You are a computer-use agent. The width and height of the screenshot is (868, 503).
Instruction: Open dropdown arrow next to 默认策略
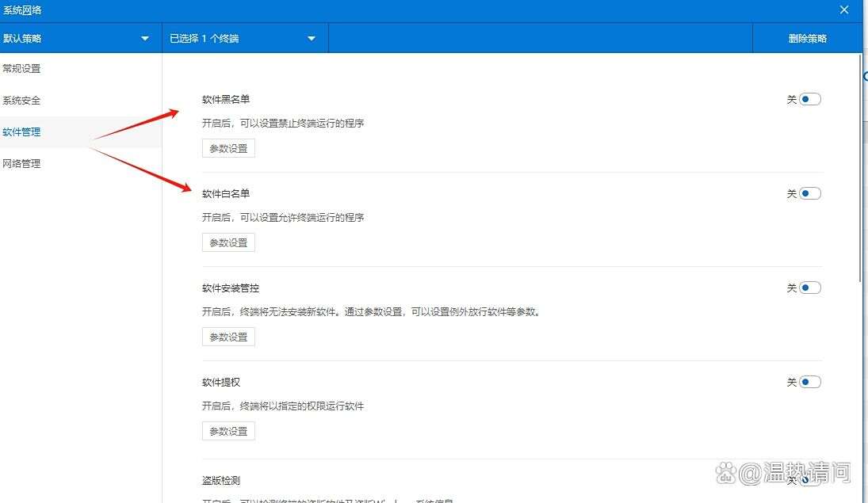pos(145,37)
